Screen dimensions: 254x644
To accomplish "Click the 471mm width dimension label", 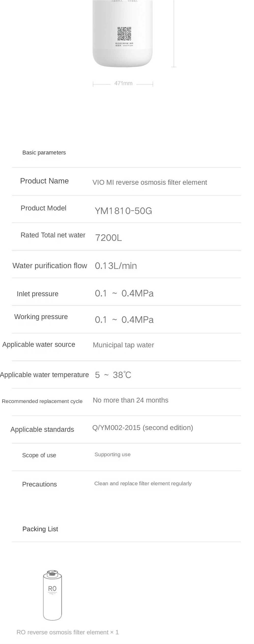I will 123,83.
